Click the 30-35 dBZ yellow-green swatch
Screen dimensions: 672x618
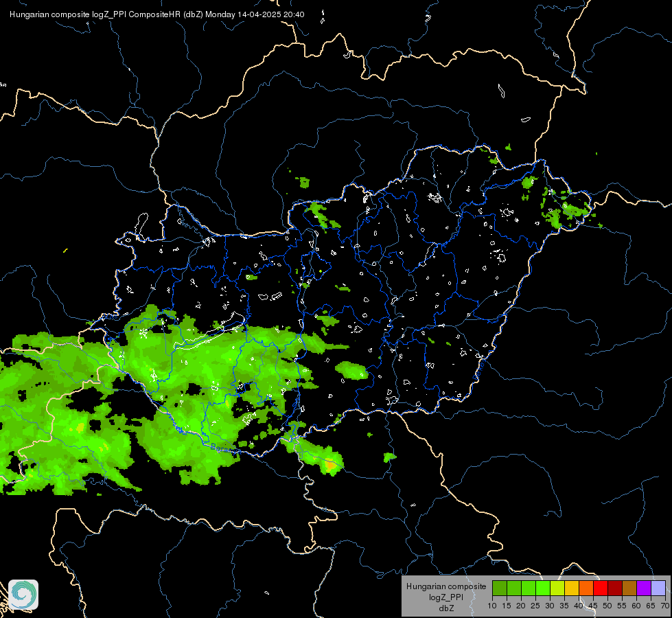click(557, 588)
